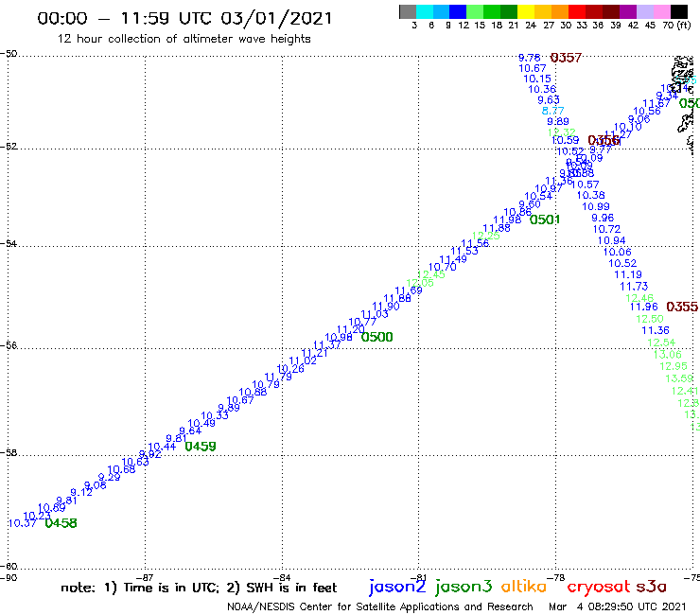Viewport: 700px width, 615px height.
Task: Click the wave height value '11.98'
Action: 507,220
